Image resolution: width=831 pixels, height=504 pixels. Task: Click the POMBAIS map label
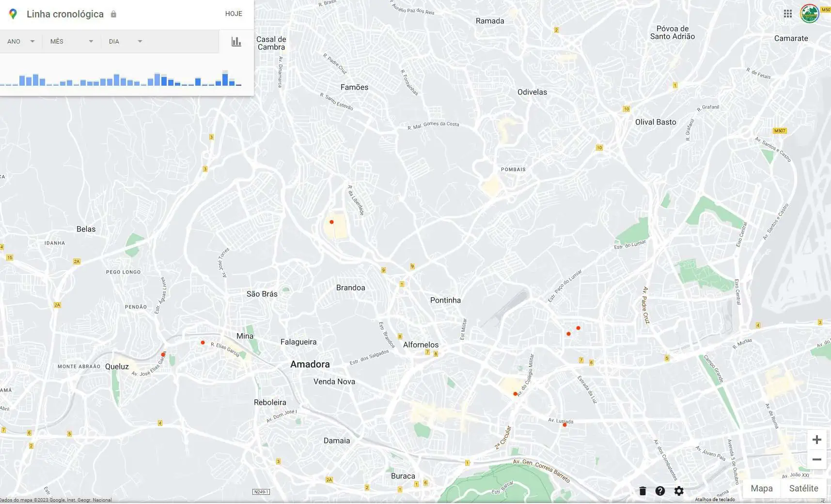pyautogui.click(x=513, y=169)
